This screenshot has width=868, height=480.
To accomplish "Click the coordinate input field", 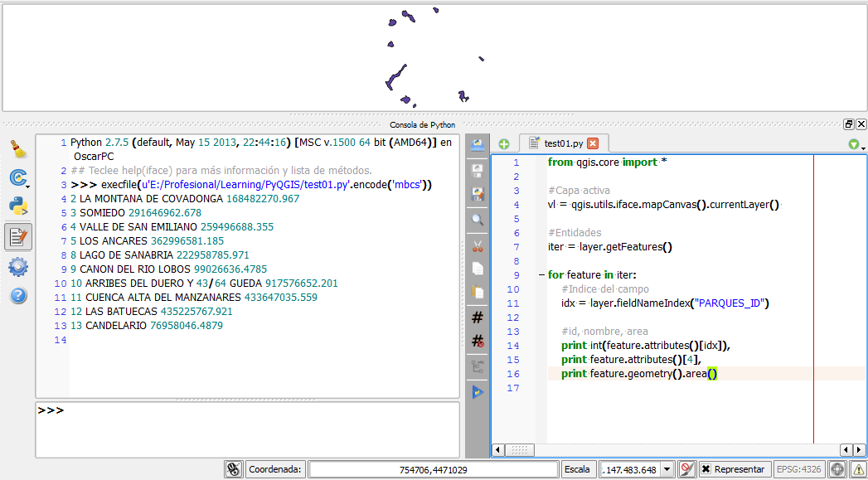I will [431, 469].
